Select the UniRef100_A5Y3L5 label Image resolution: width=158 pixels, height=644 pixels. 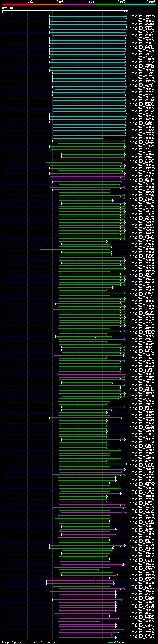[142, 220]
